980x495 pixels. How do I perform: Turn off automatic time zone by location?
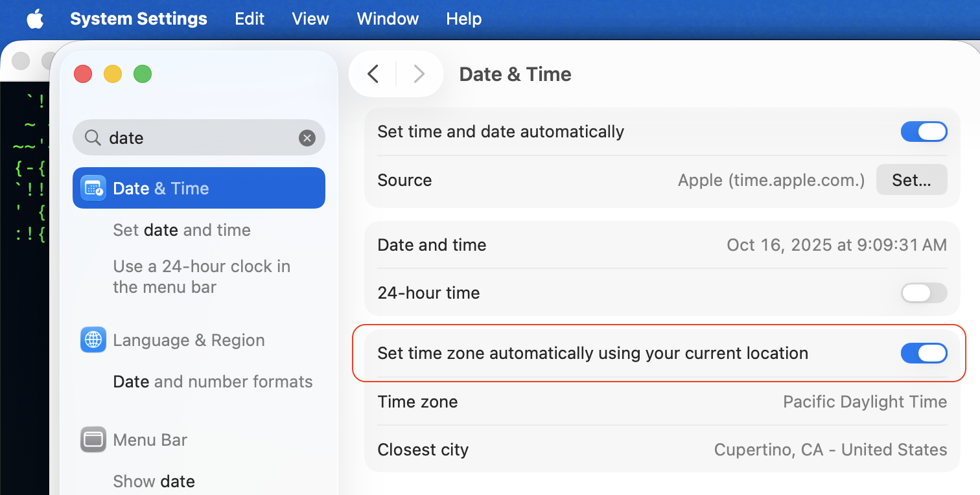coord(924,353)
